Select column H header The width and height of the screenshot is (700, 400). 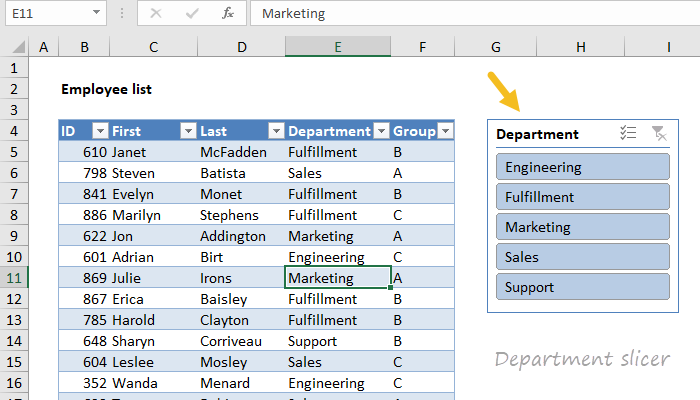tap(580, 47)
